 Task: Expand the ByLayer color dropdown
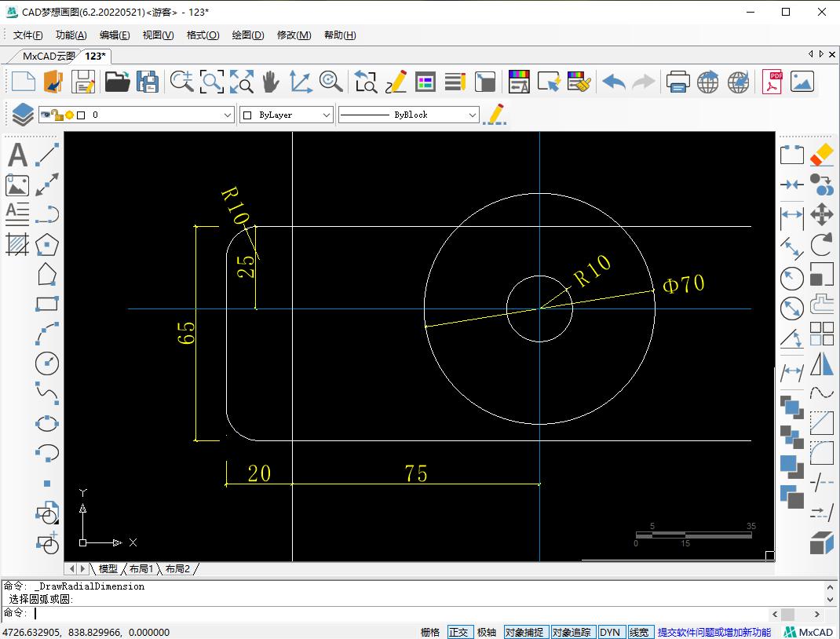[327, 115]
